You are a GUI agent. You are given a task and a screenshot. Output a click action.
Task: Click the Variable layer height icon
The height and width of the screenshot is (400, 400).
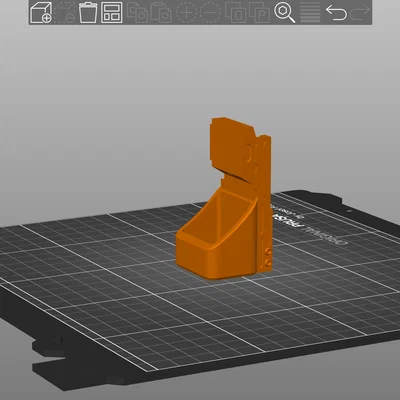click(310, 13)
